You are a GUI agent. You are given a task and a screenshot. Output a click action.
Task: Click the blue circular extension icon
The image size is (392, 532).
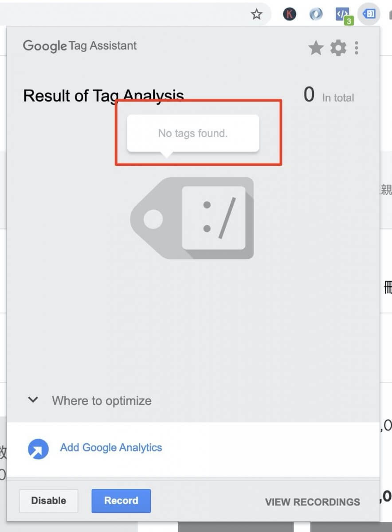(316, 14)
